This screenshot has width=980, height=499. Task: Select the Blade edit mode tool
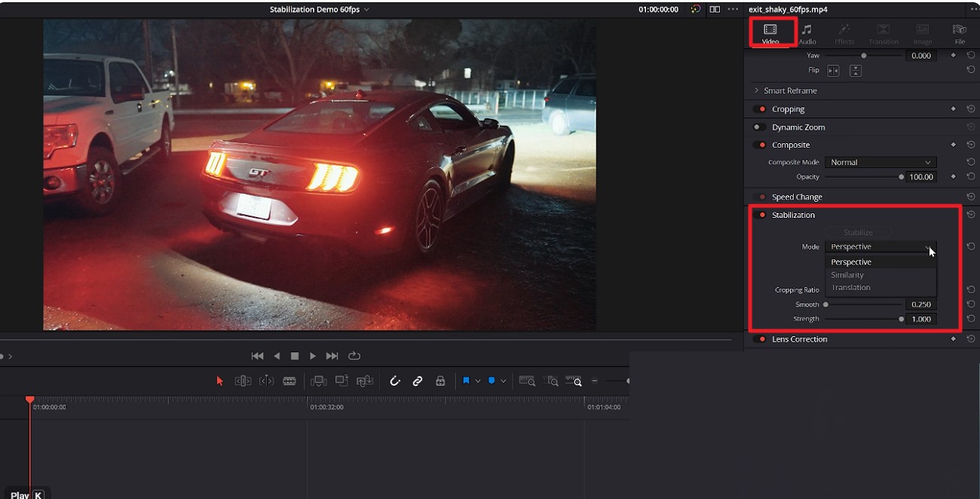click(289, 381)
